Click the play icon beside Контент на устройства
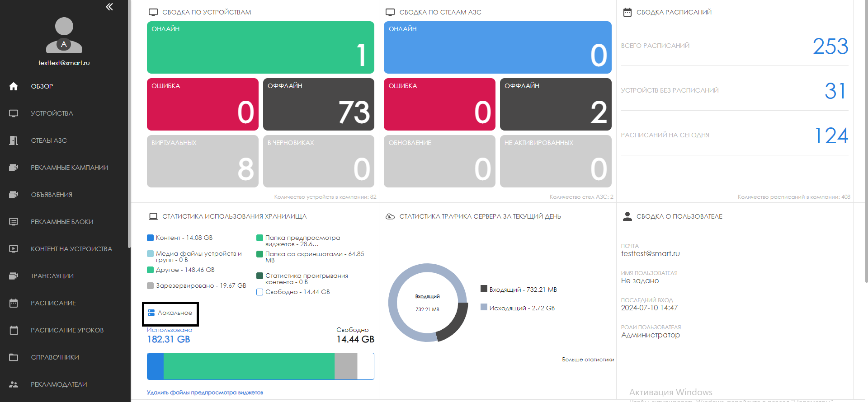 click(x=14, y=249)
